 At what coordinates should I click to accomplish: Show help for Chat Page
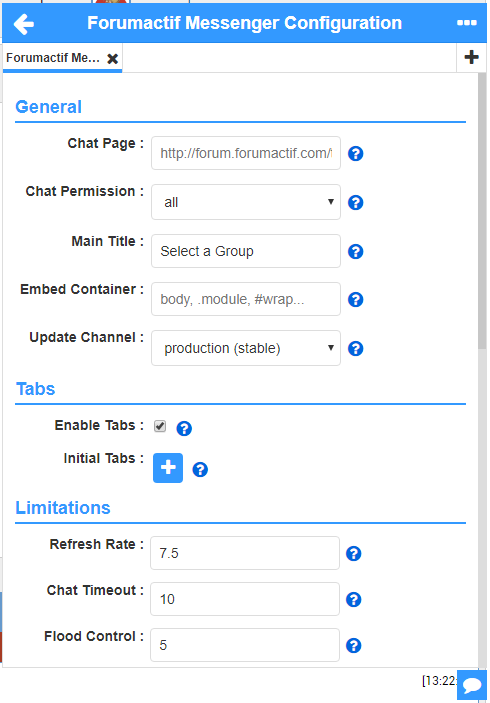pos(356,153)
